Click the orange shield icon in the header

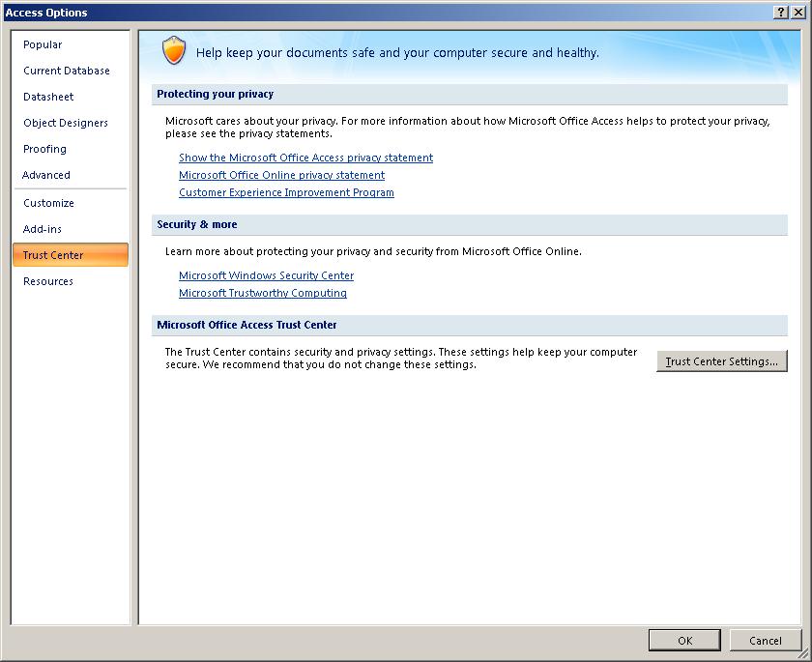(174, 50)
